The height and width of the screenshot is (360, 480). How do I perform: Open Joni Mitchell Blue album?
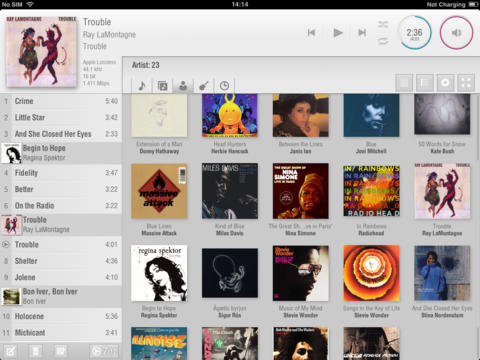(x=371, y=115)
